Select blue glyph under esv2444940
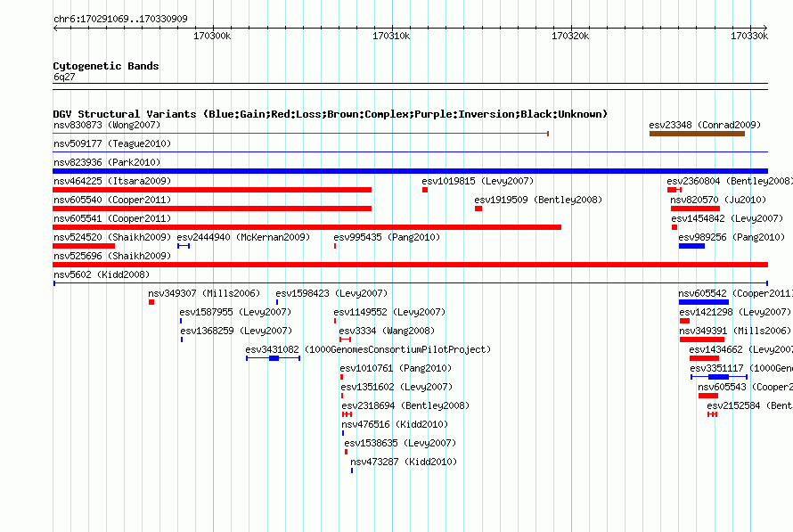 coord(184,246)
